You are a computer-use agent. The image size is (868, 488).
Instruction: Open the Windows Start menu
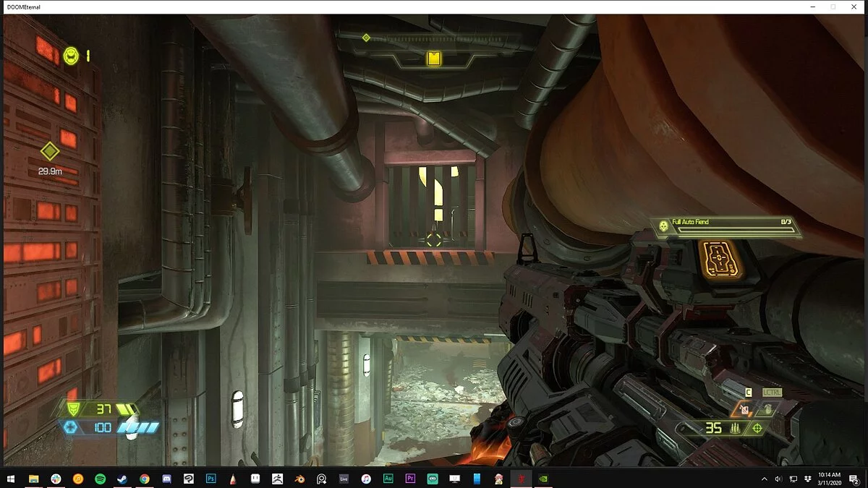(11, 479)
